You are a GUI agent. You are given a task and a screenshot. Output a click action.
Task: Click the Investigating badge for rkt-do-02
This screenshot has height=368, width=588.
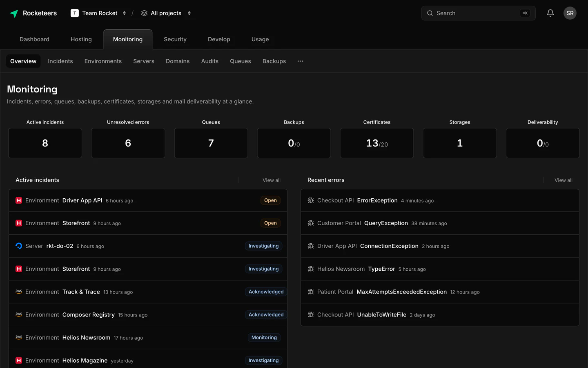[263, 246]
